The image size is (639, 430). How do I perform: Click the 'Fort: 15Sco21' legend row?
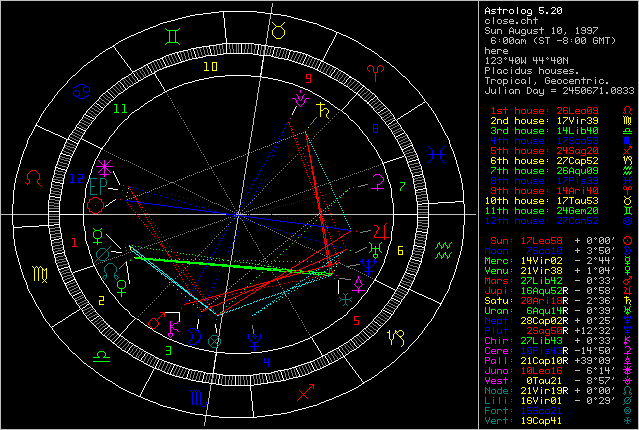tap(559, 411)
